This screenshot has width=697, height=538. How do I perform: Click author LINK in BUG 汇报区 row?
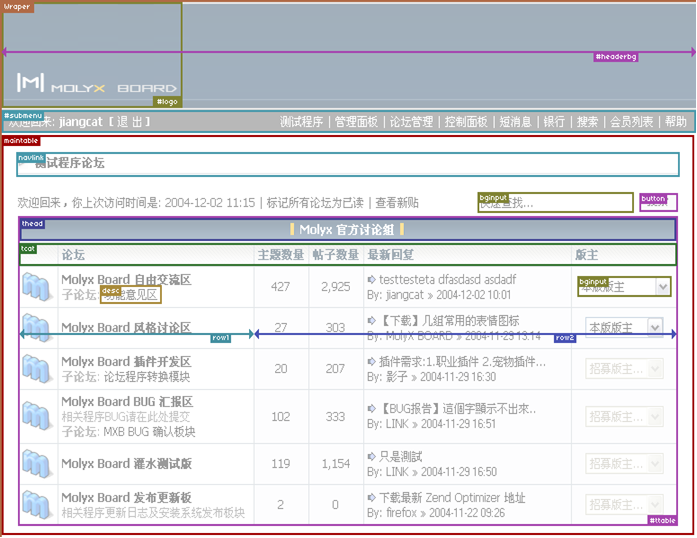[x=397, y=424]
